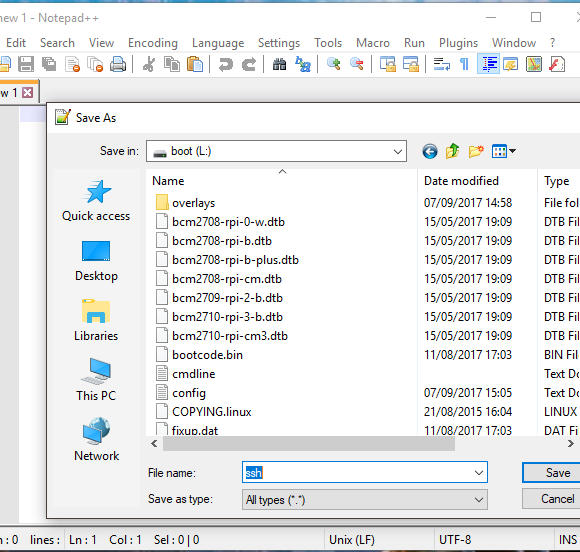Select the file bootcode.bin

pyautogui.click(x=207, y=355)
